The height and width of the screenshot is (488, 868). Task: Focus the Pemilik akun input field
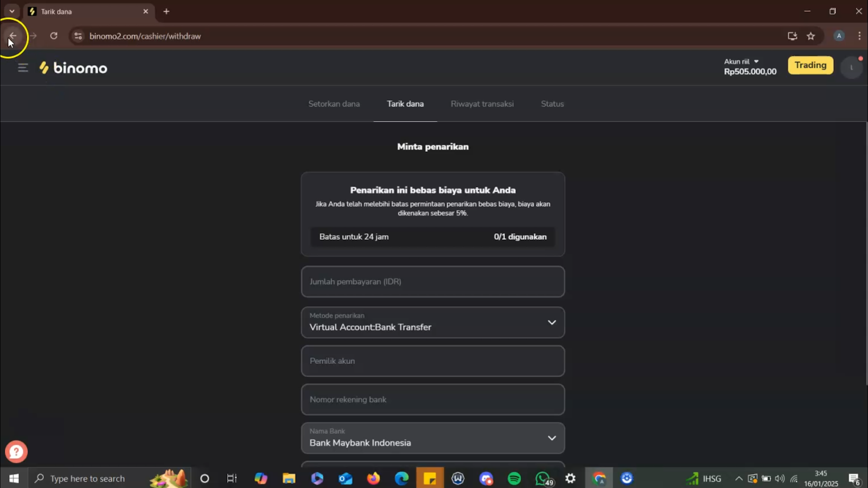coord(432,361)
